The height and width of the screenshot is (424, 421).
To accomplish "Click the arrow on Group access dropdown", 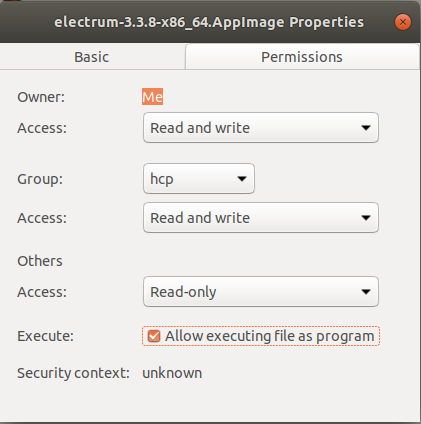I will coord(366,218).
